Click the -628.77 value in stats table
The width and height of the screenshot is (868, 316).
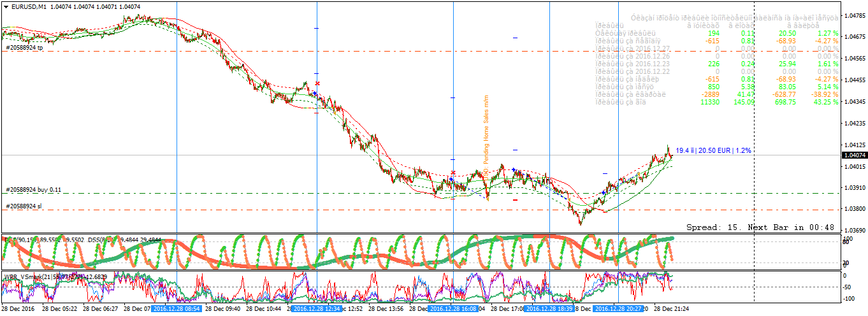pos(783,94)
